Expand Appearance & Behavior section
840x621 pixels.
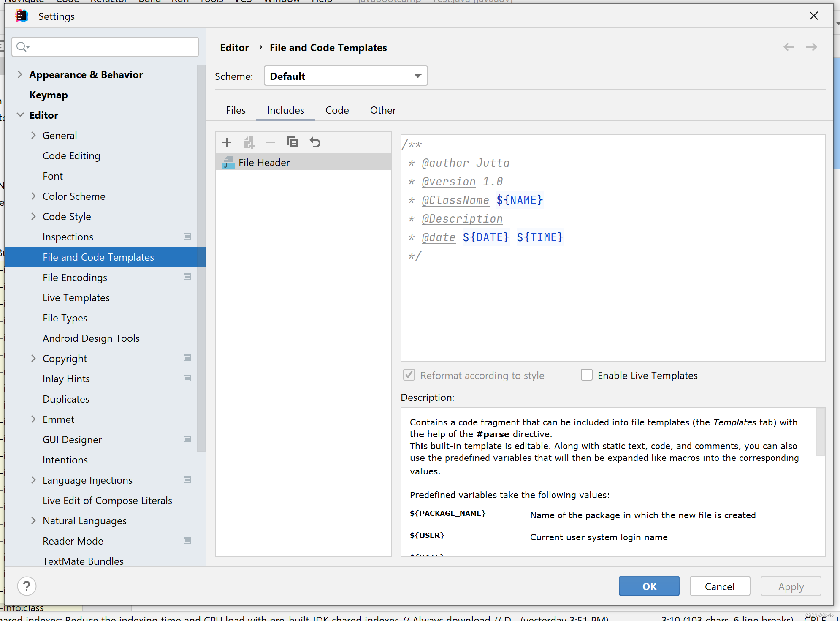pos(20,75)
